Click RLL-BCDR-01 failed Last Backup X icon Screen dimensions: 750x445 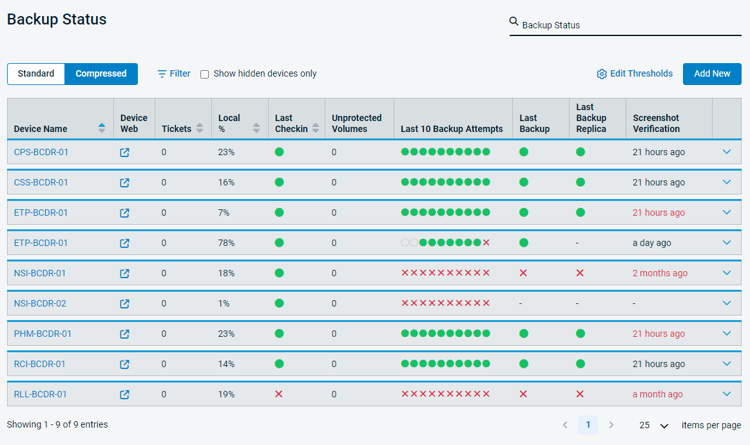click(523, 394)
